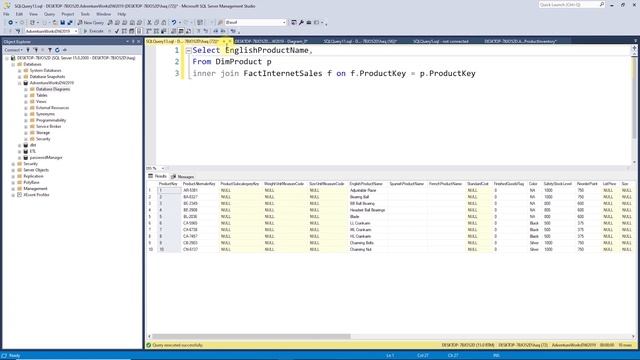This screenshot has height=360, width=640.
Task: Click the EnglishProductName column header
Action: 366,184
